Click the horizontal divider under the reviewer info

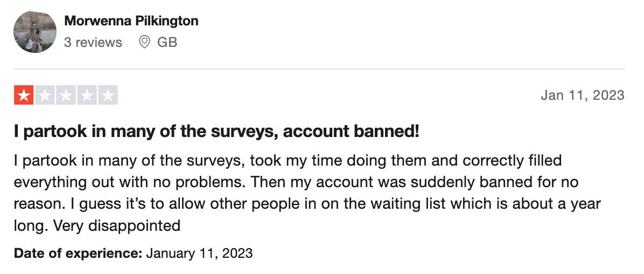coord(319,69)
